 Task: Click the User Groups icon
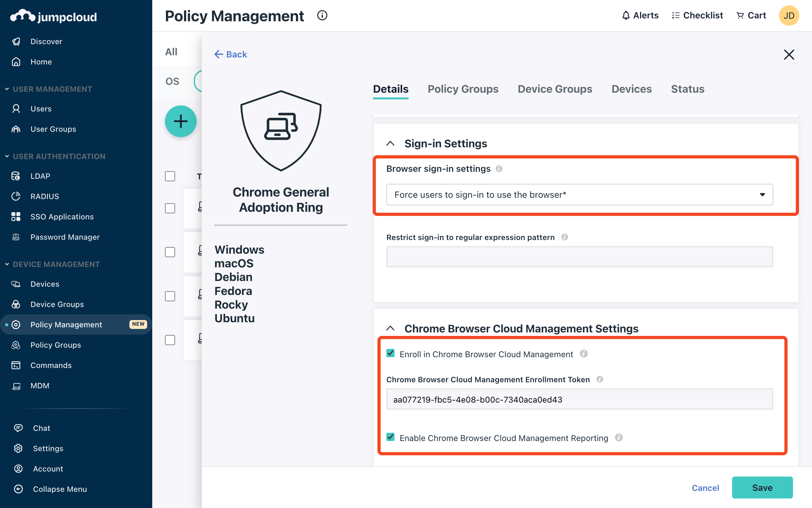16,129
